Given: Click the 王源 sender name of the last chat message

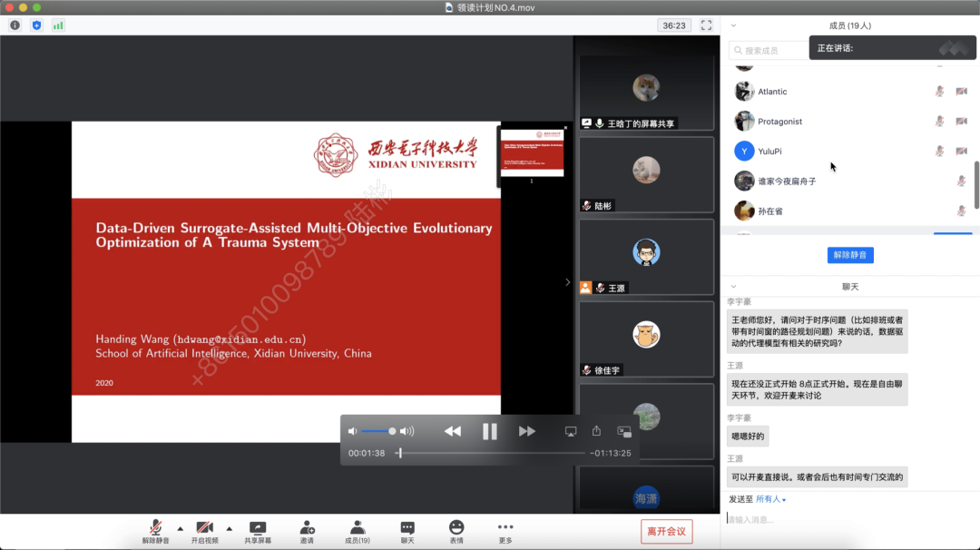Looking at the screenshot, I should pyautogui.click(x=734, y=458).
